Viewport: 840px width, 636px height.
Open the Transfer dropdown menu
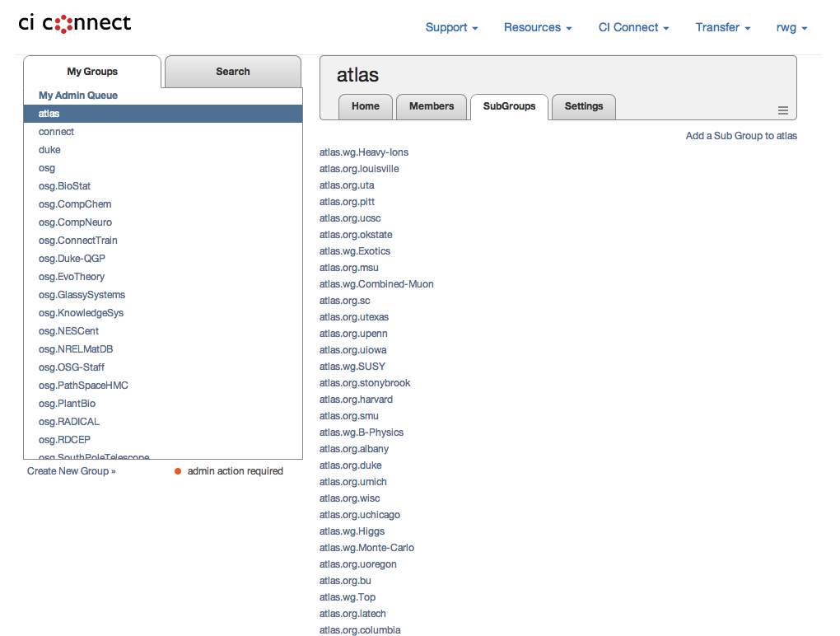coord(723,27)
